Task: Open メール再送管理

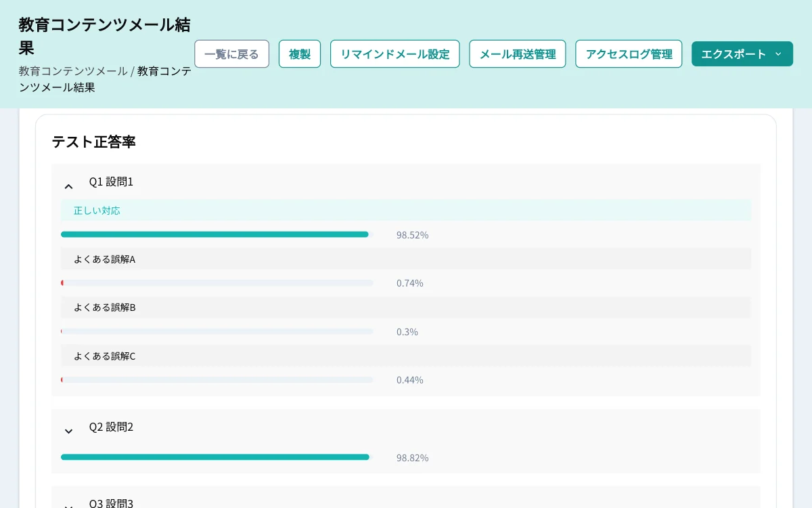Action: [x=518, y=54]
